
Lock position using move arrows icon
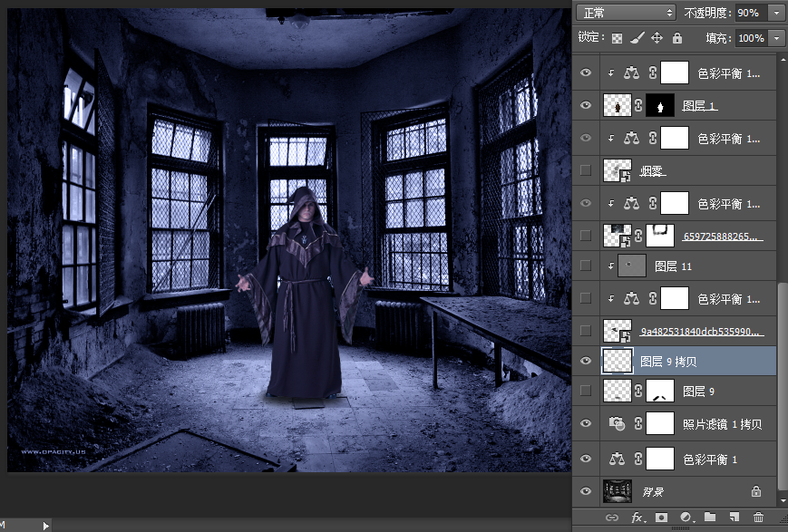(x=657, y=38)
